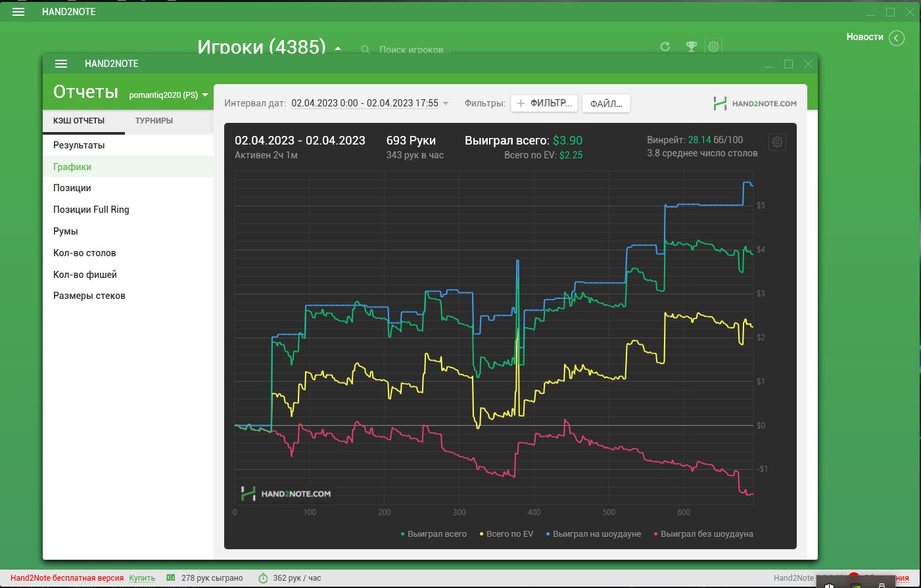This screenshot has height=588, width=921.
Task: Open chart settings gear icon
Action: coord(777,142)
